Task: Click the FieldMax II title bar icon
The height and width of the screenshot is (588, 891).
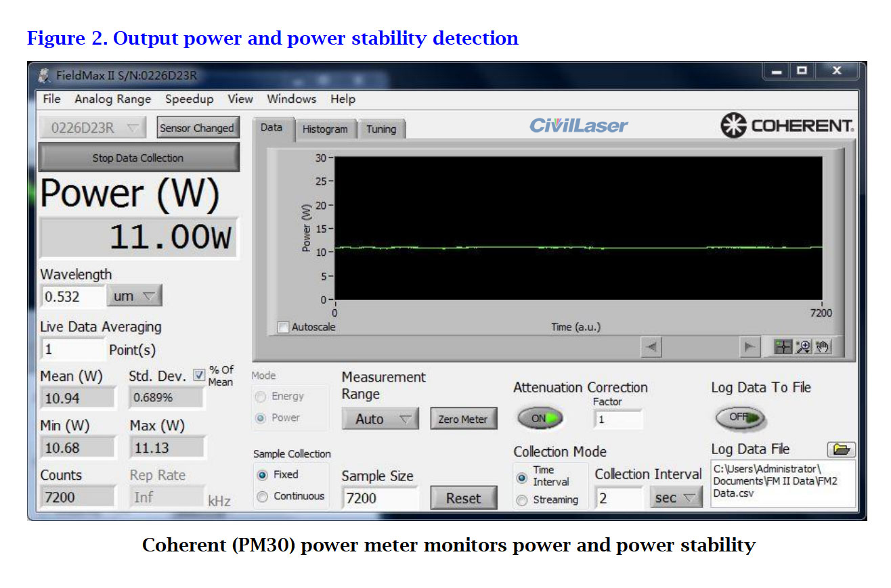Action: point(45,75)
